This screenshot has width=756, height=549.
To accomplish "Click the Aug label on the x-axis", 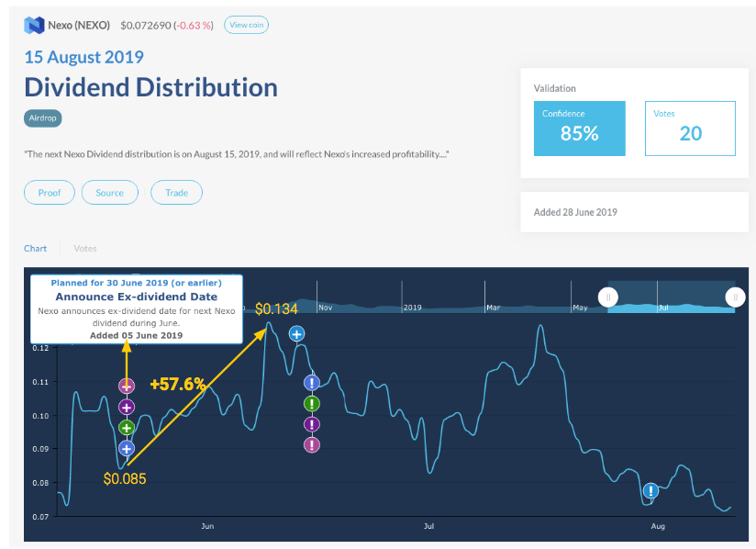I will (658, 526).
